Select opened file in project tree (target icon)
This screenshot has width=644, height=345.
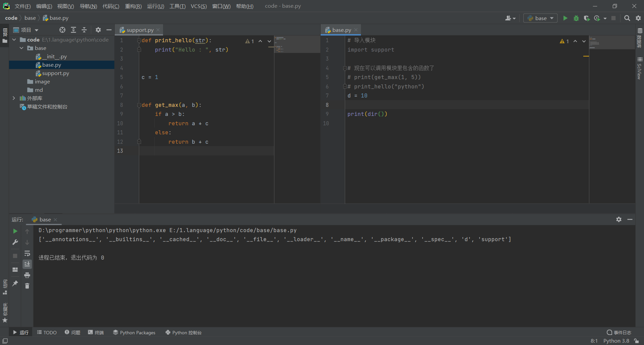pyautogui.click(x=62, y=30)
